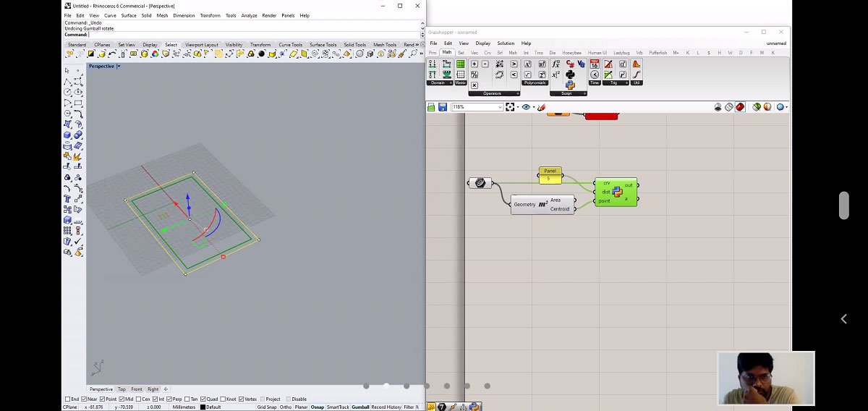The height and width of the screenshot is (411, 868).
Task: Click the Record History status button
Action: [x=386, y=407]
